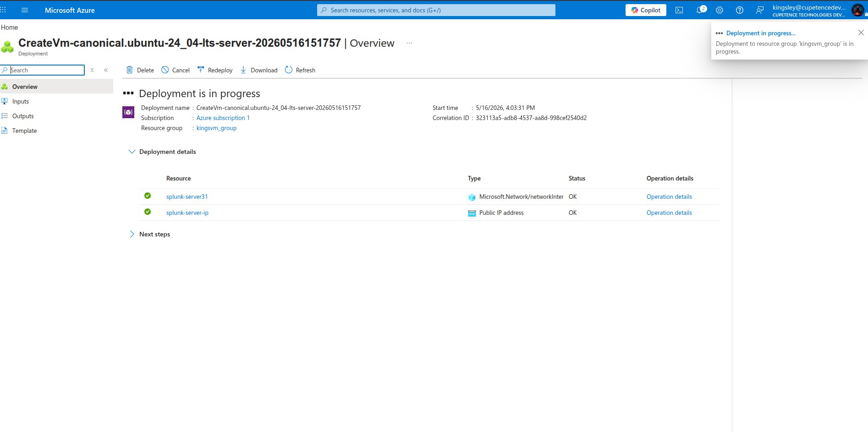Close the Deployment in progress notification
868x432 pixels.
861,33
